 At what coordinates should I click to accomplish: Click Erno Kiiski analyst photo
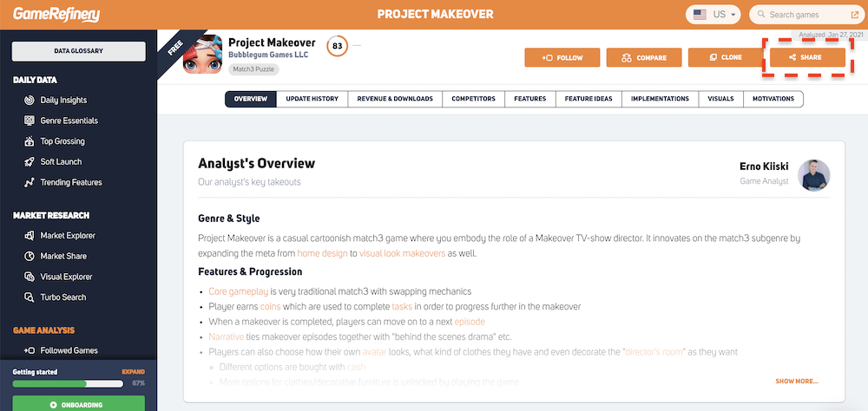(813, 176)
